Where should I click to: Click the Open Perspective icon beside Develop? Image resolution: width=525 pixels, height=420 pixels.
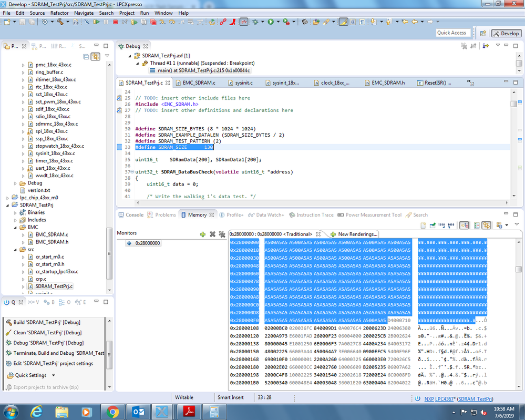[x=483, y=33]
